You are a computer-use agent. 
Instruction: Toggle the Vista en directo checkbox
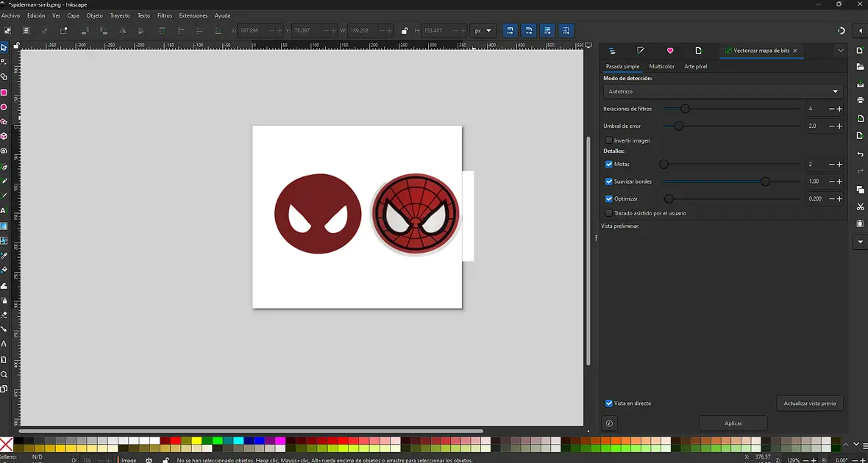608,403
